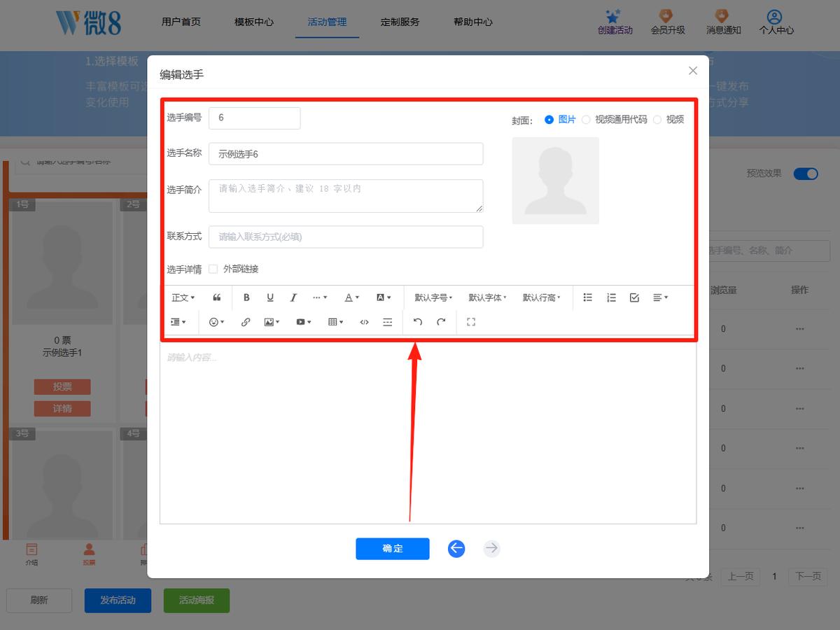840x630 pixels.
Task: Select 视频通用代码 as cover type
Action: [x=614, y=120]
